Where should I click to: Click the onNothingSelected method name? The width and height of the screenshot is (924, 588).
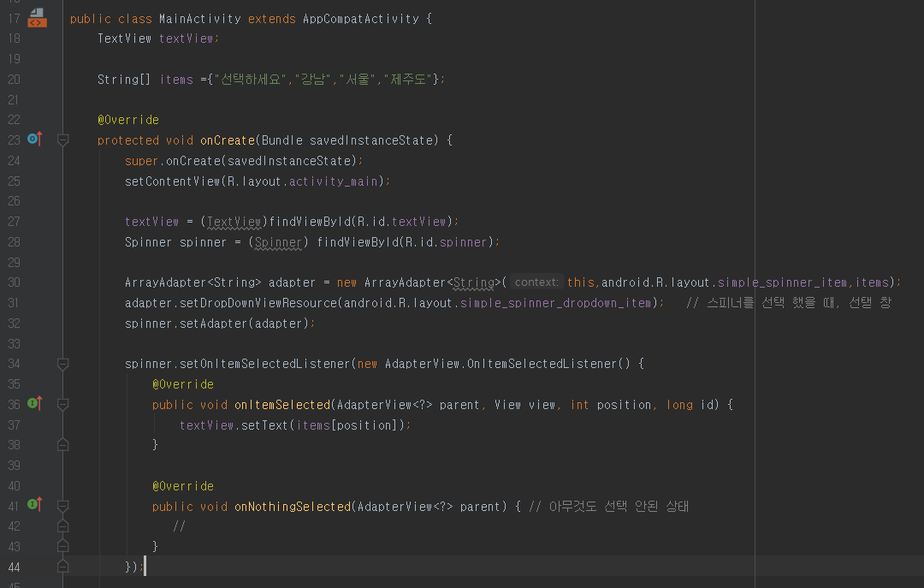[x=293, y=507]
